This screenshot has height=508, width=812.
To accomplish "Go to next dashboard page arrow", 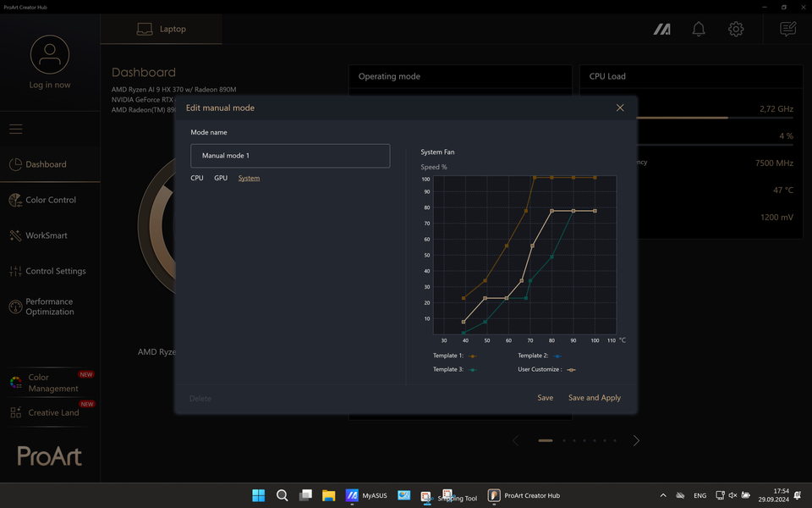I will tap(636, 440).
